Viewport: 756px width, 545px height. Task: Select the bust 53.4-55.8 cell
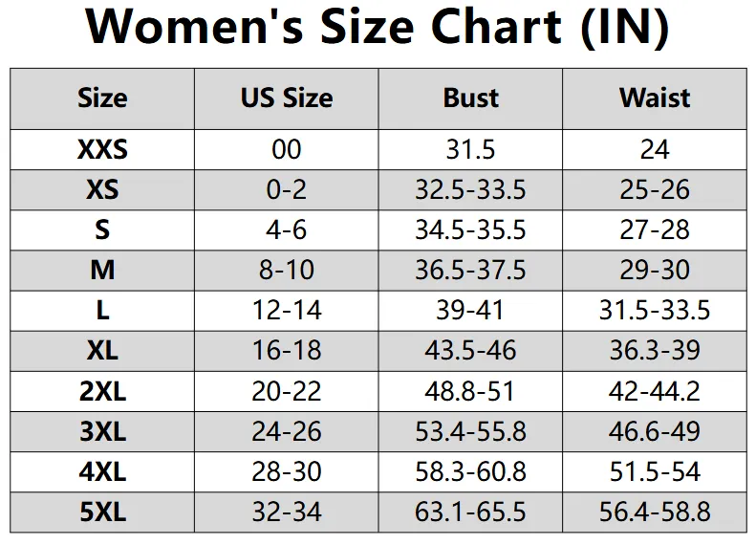(x=470, y=431)
